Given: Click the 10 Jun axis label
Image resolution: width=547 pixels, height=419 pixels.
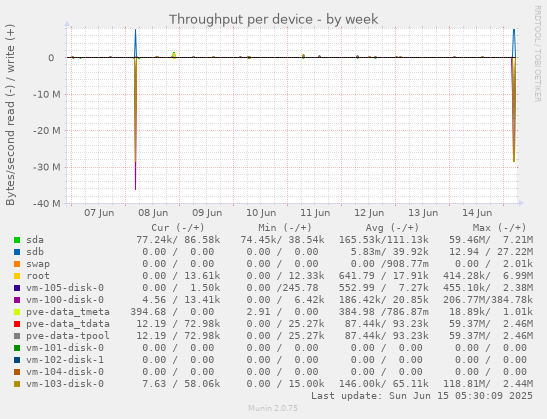Looking at the screenshot, I should point(261,213).
